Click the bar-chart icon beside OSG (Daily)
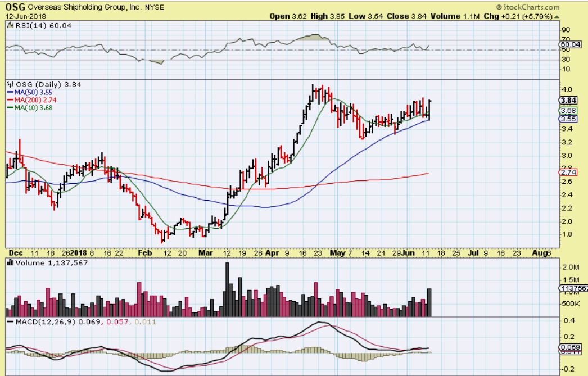Image resolution: width=588 pixels, height=376 pixels. (x=11, y=84)
